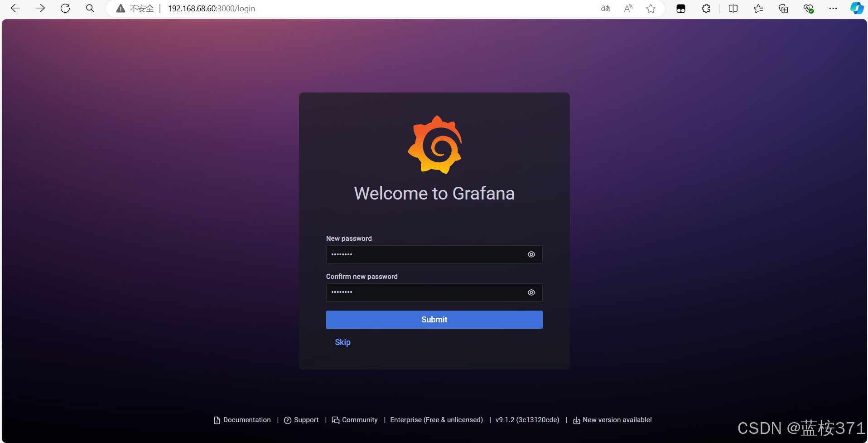Skip the password change
Viewport: 868px width, 443px height.
coord(342,342)
